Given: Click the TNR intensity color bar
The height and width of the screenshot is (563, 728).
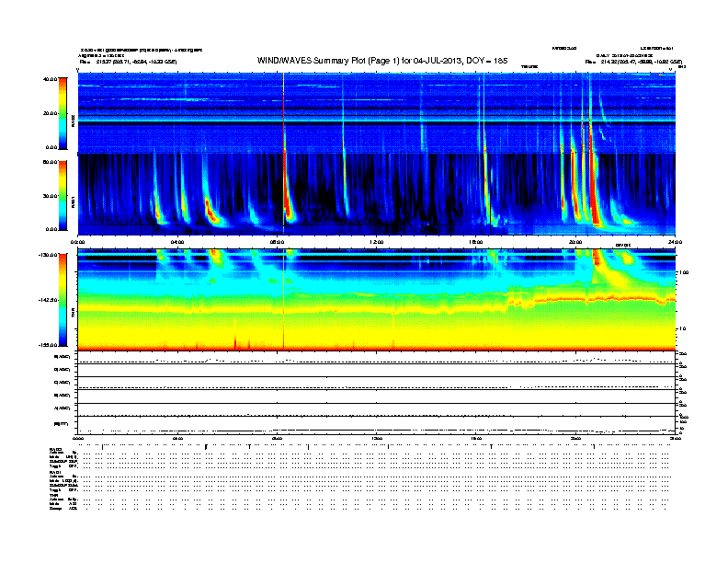Looking at the screenshot, I should (x=63, y=300).
